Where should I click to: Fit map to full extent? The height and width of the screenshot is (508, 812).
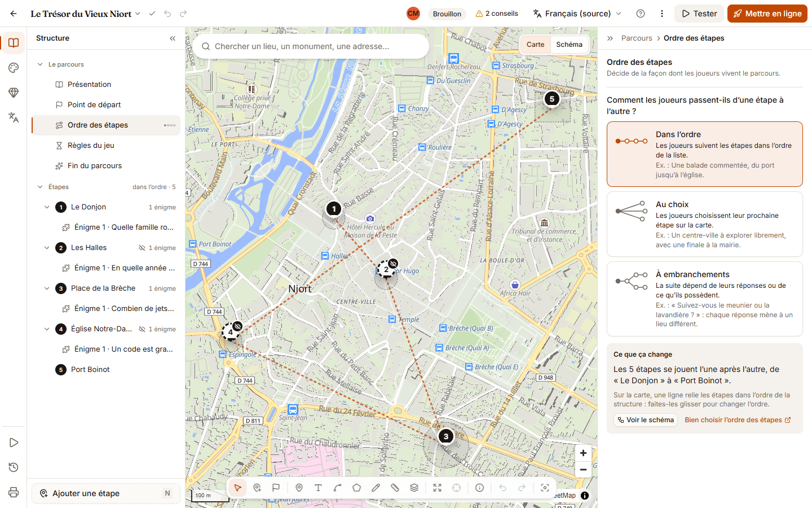(x=437, y=488)
